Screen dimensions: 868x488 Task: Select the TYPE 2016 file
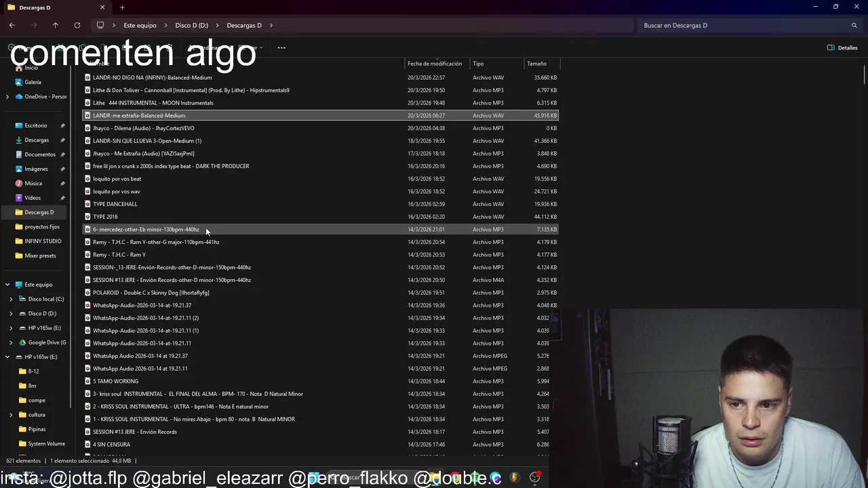105,217
